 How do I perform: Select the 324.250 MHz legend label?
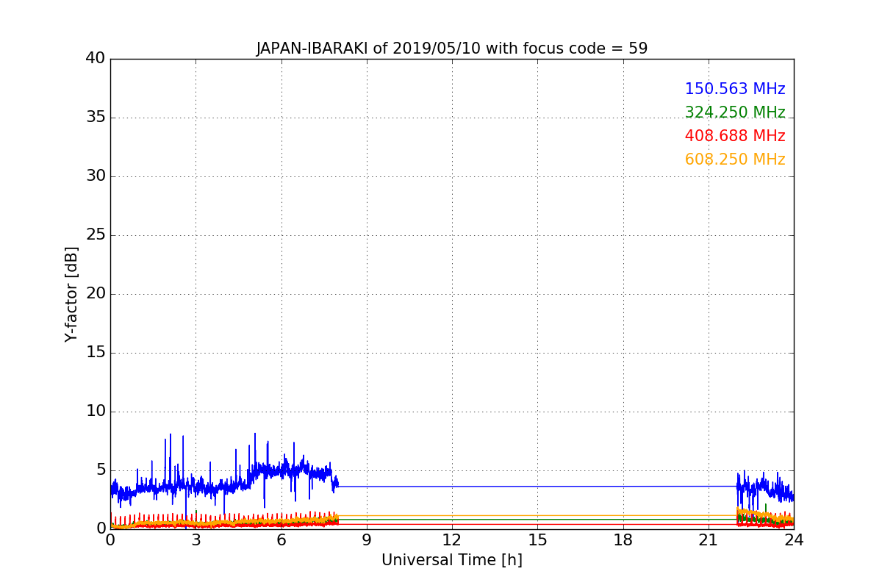tap(735, 112)
